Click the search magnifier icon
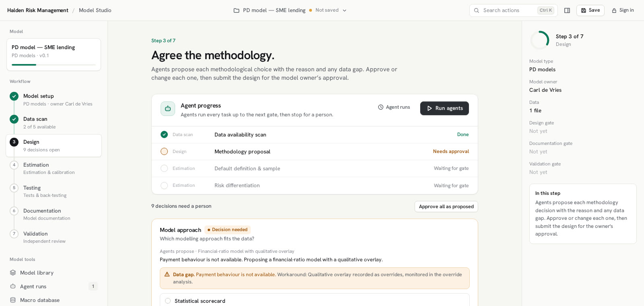Viewport: 644px width, 306px height. coord(477,10)
